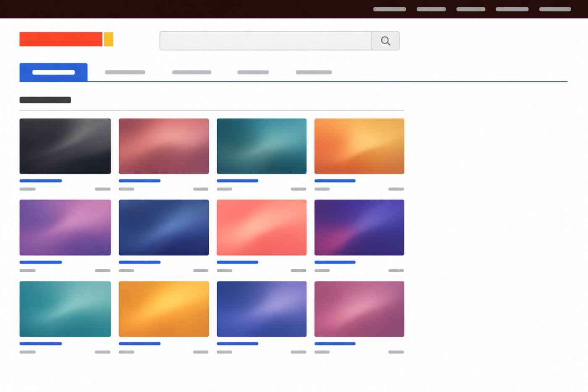This screenshot has height=392, width=588.
Task: Open the second tab beside the active one
Action: (x=125, y=72)
